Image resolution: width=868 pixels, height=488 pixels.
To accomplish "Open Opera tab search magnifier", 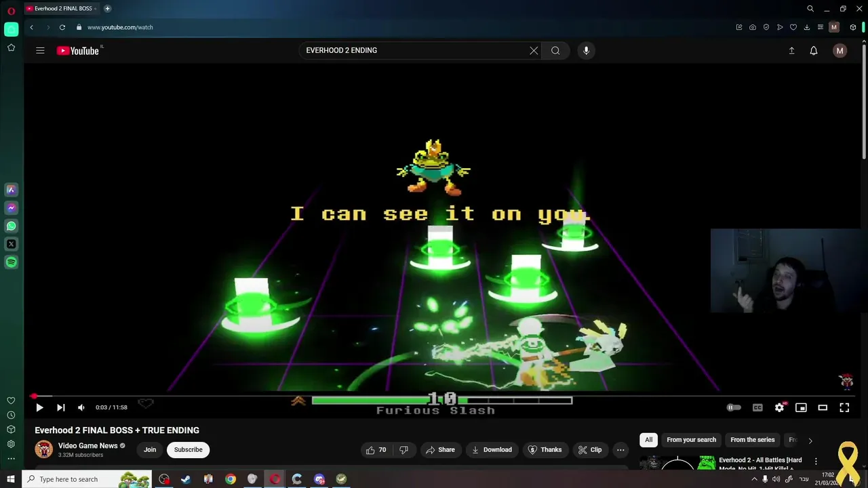I will point(810,9).
